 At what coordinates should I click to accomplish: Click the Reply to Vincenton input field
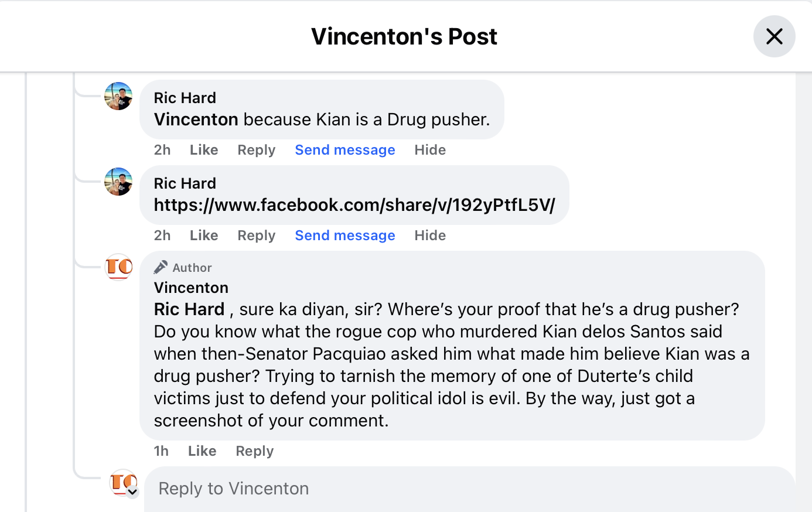click(x=352, y=488)
